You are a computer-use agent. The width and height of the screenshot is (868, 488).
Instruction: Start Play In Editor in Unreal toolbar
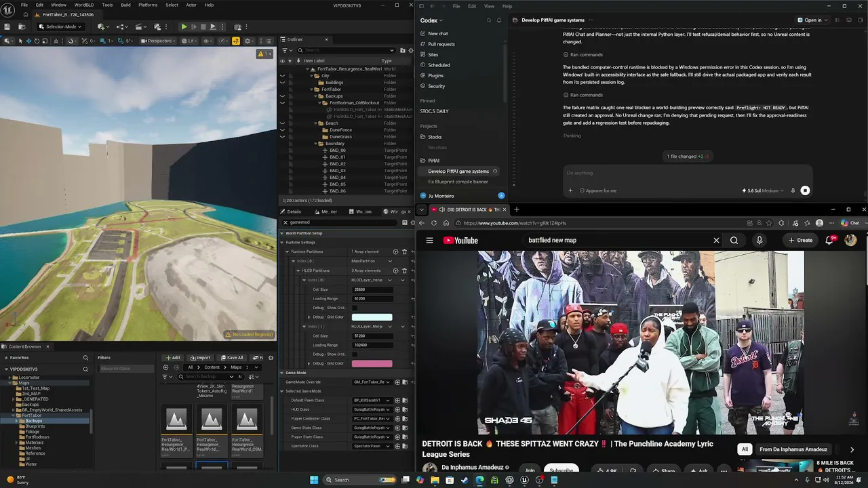pos(184,26)
